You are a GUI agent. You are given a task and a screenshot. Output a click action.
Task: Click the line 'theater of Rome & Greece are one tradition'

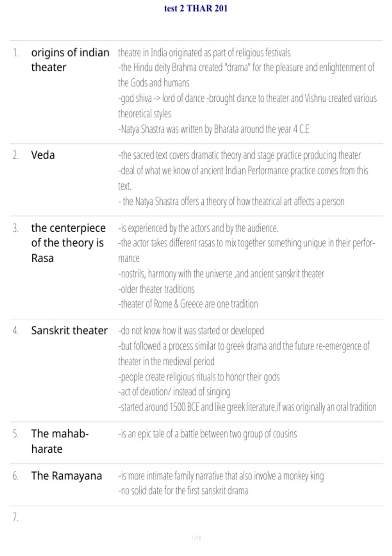tap(188, 304)
